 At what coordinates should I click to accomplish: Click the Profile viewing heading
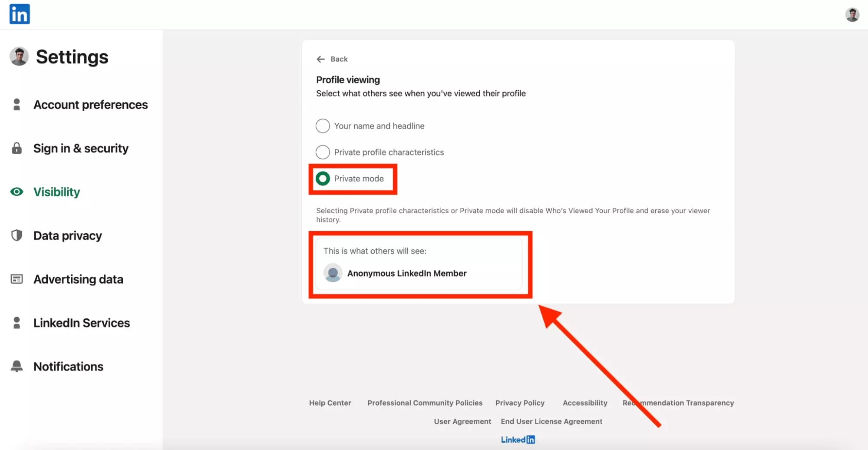348,79
